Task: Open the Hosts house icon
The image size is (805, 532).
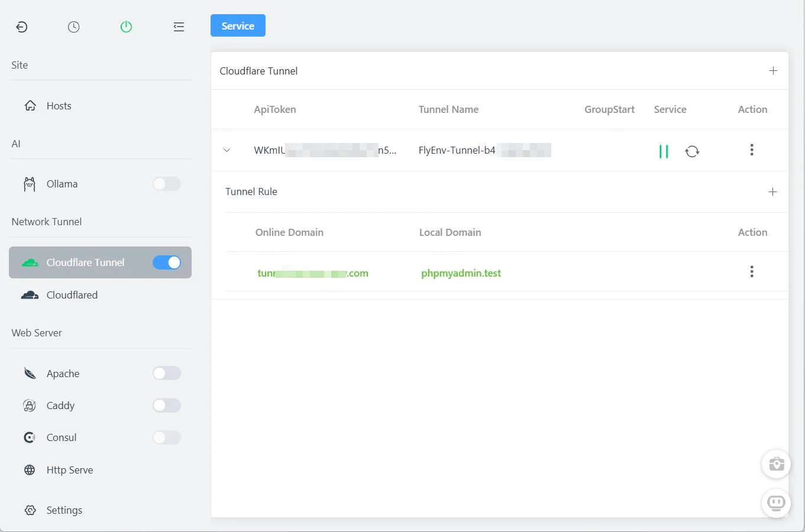Action: pos(30,105)
